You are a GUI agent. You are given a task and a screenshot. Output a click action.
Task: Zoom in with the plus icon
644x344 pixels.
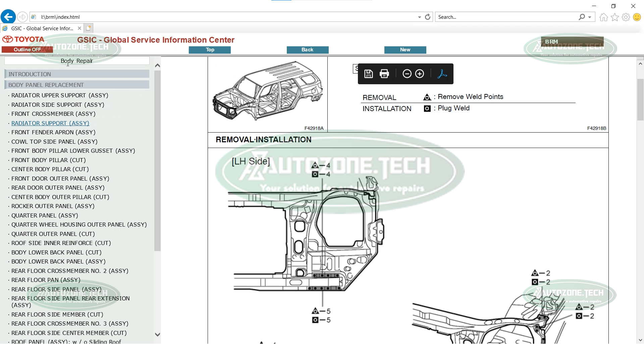420,74
